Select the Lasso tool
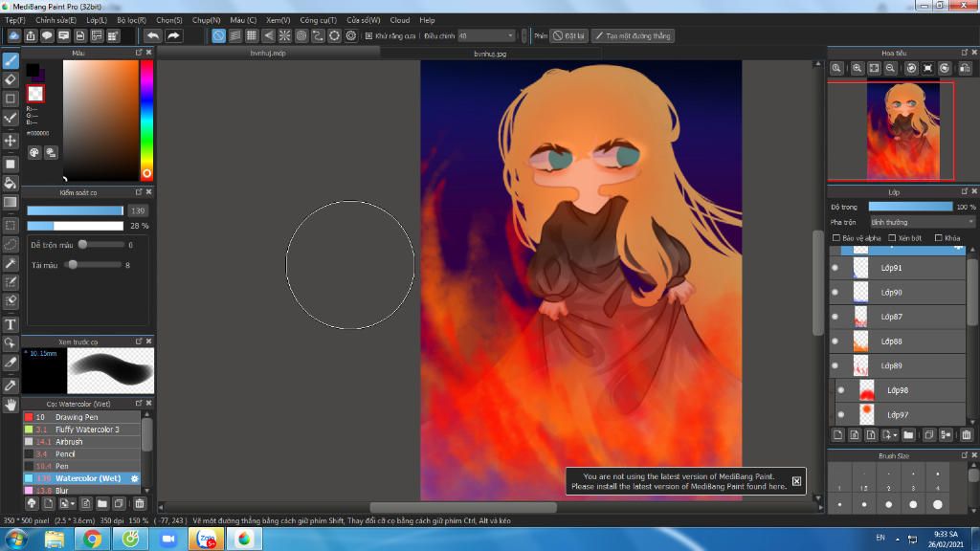Image resolution: width=980 pixels, height=551 pixels. click(11, 244)
